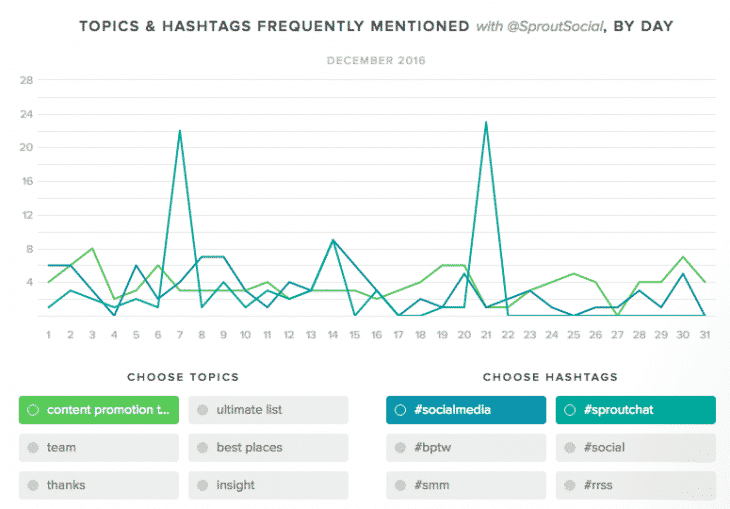Enable the #rrss hashtag
Screen dimensions: 730x509
click(635, 485)
